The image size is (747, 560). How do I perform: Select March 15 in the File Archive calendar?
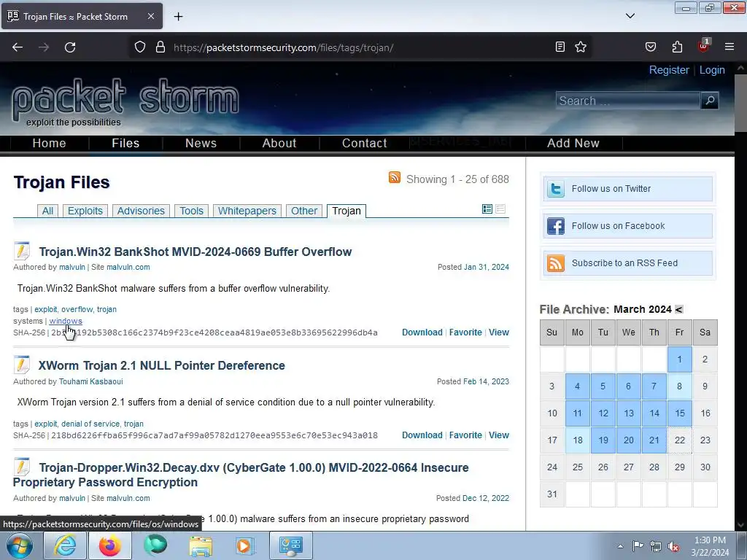click(x=679, y=413)
